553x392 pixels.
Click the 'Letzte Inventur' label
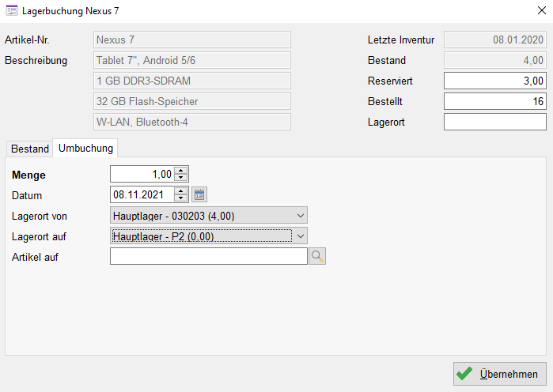click(401, 40)
